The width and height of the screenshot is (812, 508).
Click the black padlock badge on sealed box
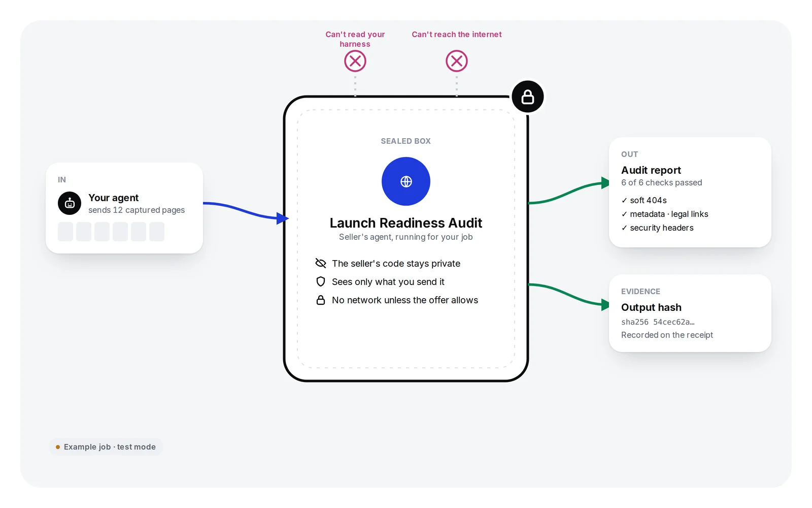point(528,97)
